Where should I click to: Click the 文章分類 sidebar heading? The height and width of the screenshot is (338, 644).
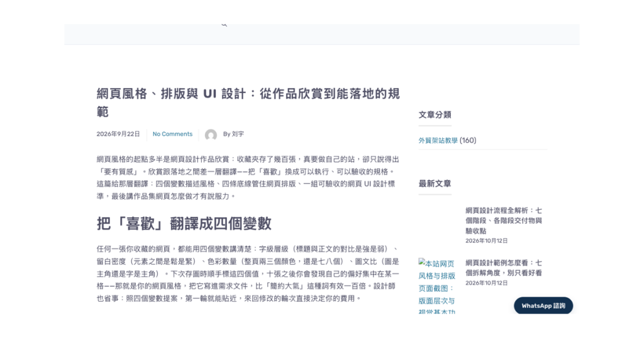(435, 115)
